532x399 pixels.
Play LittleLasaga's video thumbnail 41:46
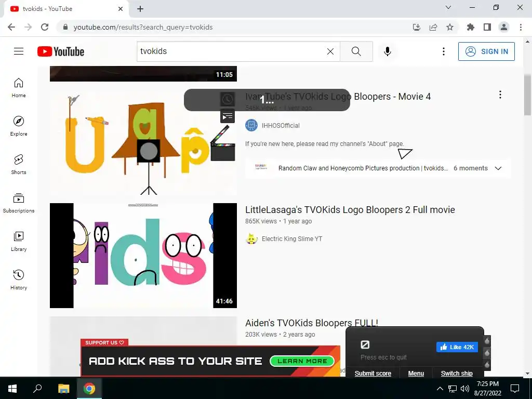pyautogui.click(x=143, y=256)
